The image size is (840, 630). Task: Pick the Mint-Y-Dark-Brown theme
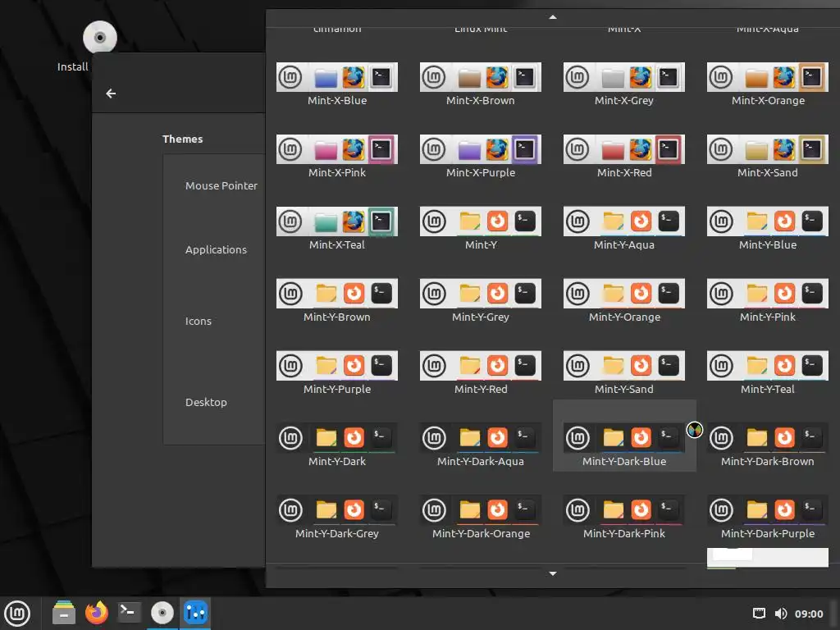(x=768, y=438)
